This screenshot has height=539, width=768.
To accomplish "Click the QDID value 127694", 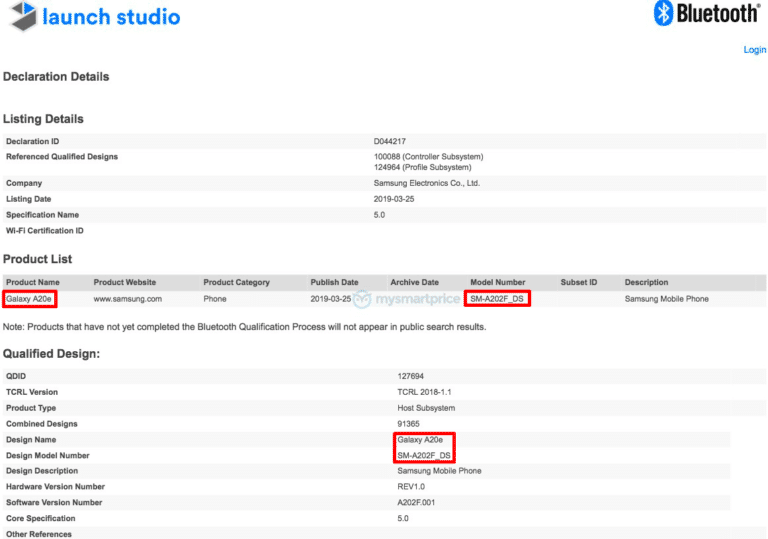I will click(412, 376).
